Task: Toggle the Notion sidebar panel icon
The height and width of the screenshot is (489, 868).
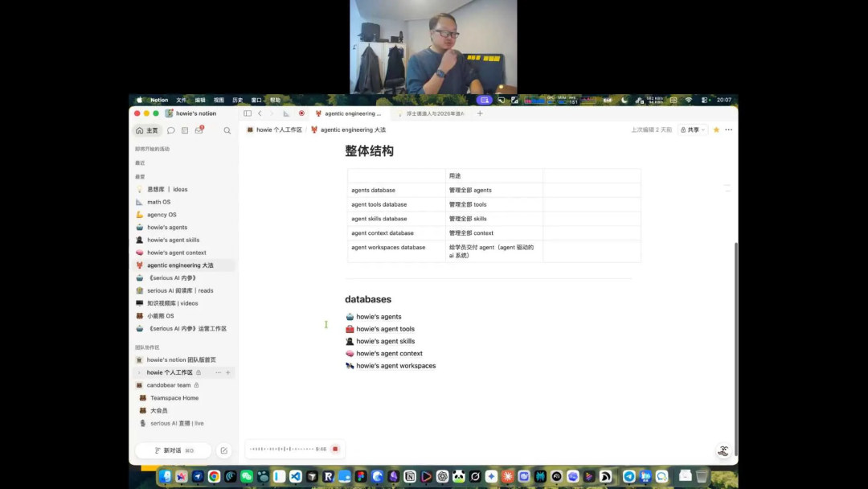Action: pos(248,113)
